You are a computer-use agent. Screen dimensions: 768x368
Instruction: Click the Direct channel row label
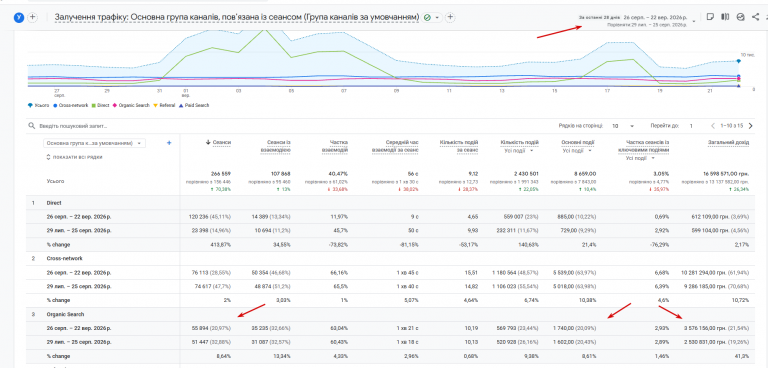coord(53,202)
